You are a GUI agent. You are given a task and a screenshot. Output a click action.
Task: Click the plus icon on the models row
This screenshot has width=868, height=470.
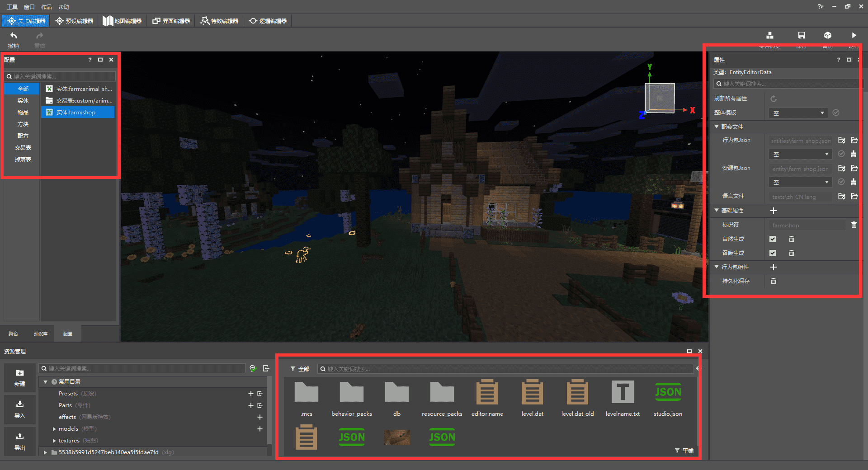[260, 429]
